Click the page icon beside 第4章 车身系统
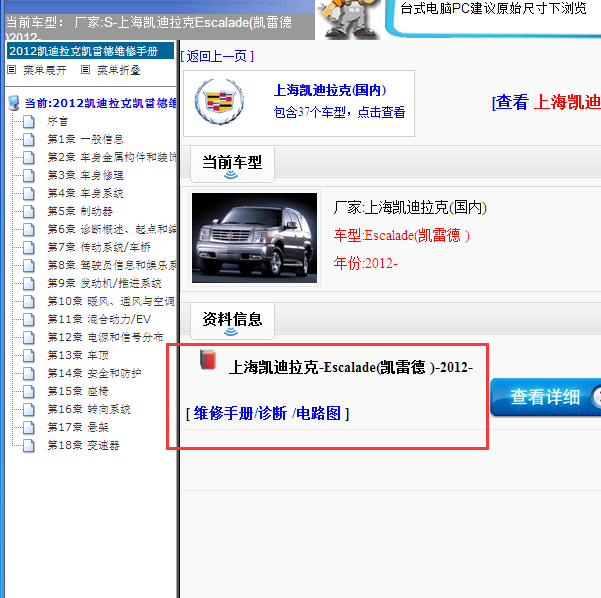The height and width of the screenshot is (598, 601). tap(29, 194)
